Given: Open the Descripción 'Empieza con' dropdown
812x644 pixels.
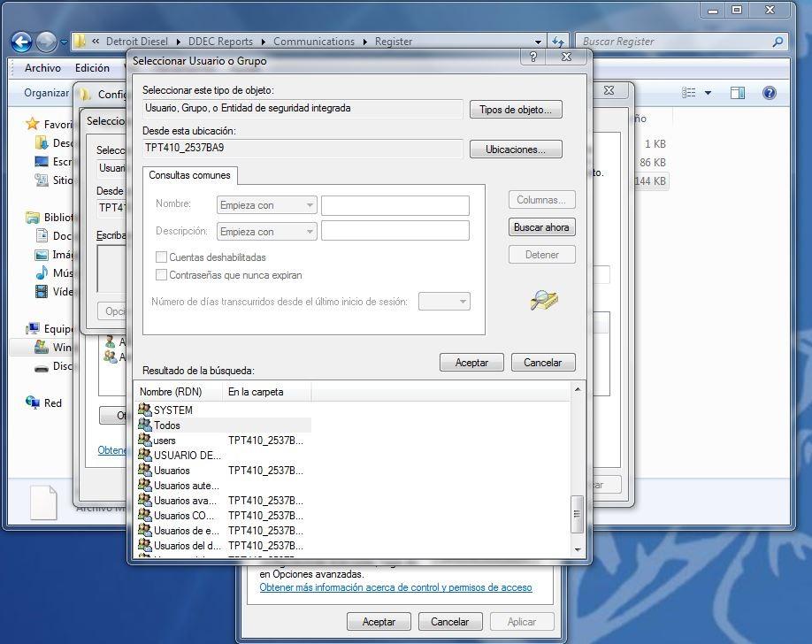Looking at the screenshot, I should 266,232.
